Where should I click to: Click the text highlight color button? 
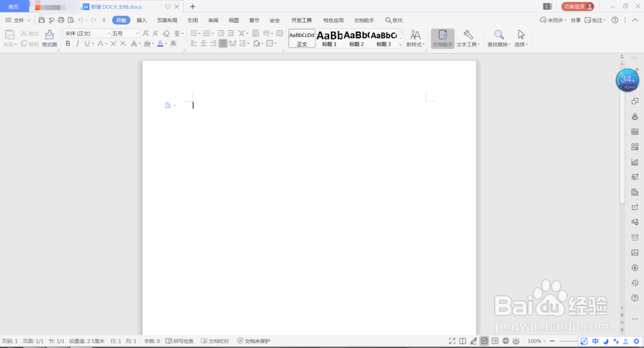tap(147, 44)
